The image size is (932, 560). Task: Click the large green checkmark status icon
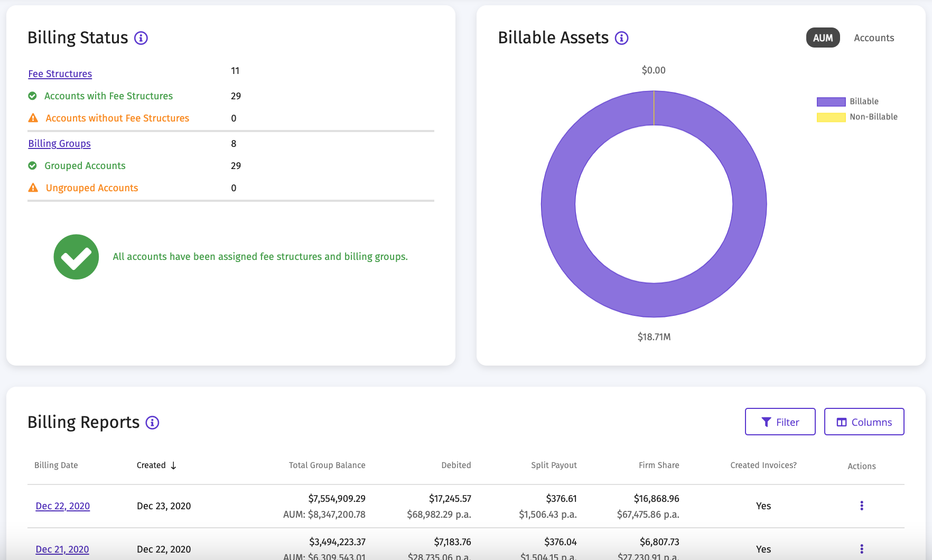click(76, 257)
